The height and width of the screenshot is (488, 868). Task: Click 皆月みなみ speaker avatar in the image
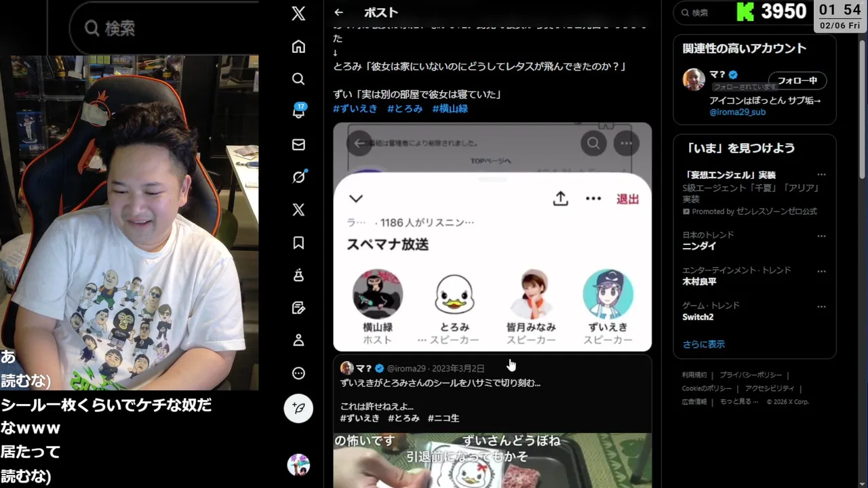(531, 294)
